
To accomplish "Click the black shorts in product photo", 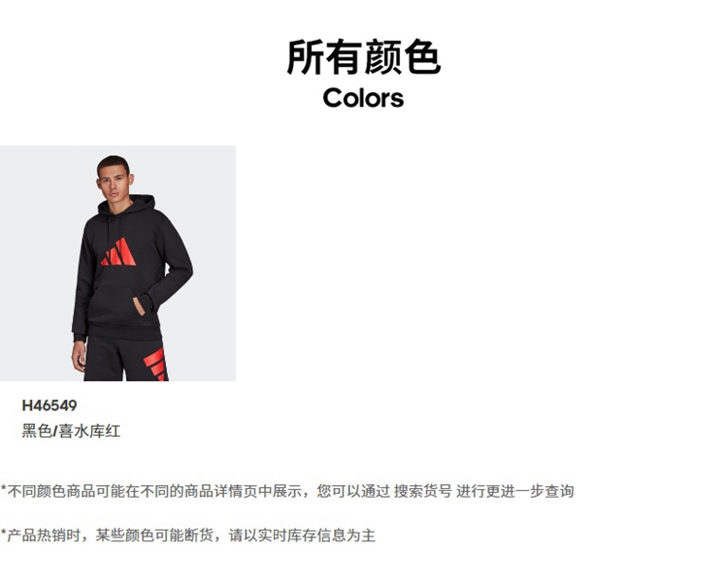I will (124, 360).
